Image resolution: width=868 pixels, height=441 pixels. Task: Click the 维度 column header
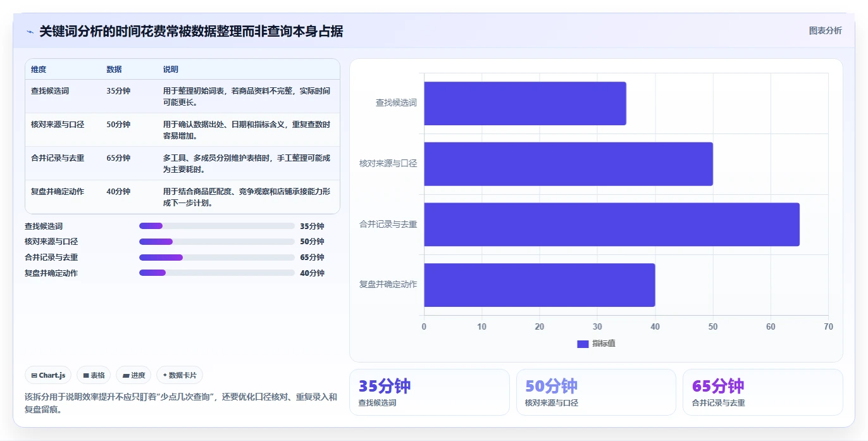click(39, 70)
